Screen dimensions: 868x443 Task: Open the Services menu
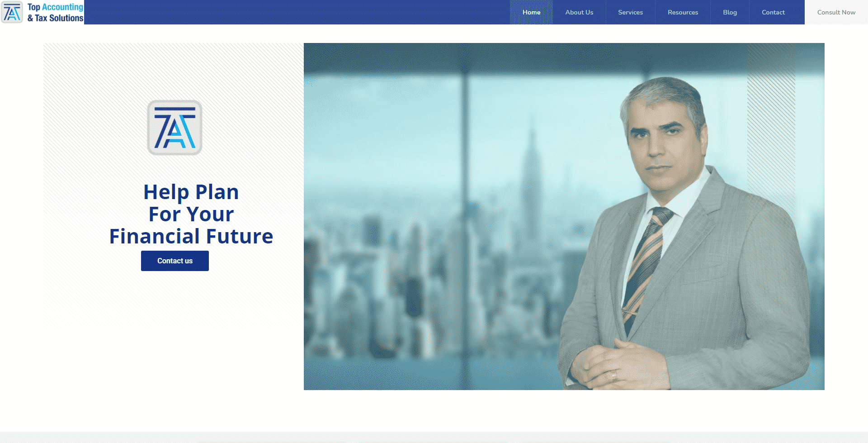[x=630, y=12]
